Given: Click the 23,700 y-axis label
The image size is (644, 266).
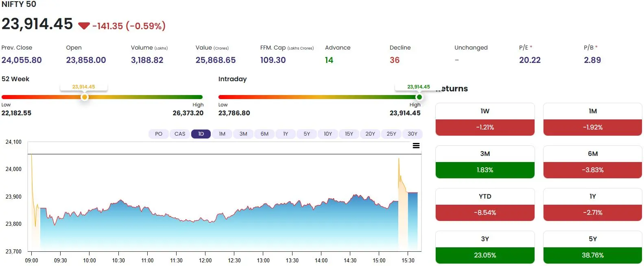Looking at the screenshot, I should tap(13, 251).
